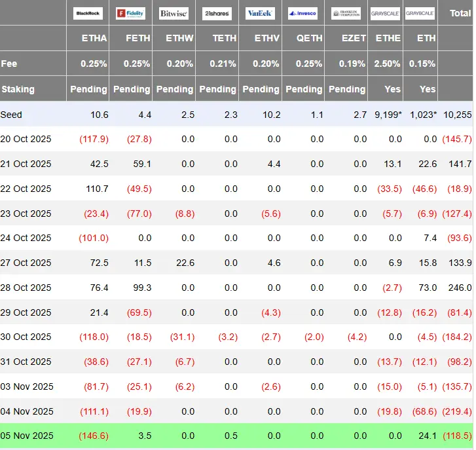The width and height of the screenshot is (476, 450).
Task: Select the QETH ticker header
Action: tap(309, 38)
